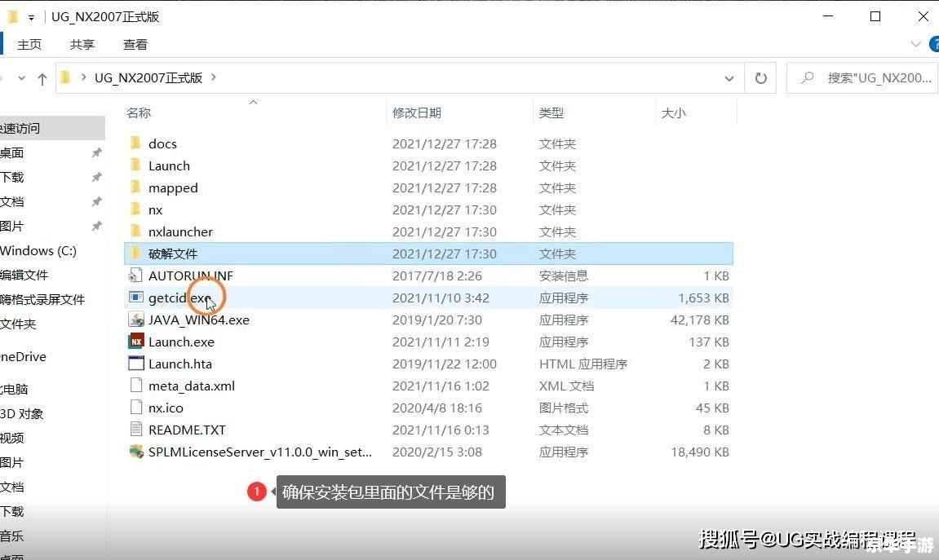Click the NX Launch.exe icon

(136, 342)
